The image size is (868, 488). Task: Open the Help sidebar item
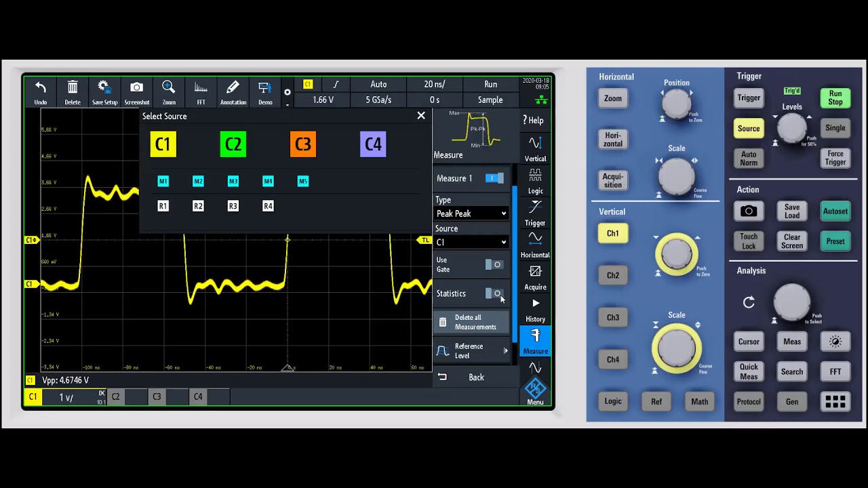tap(535, 120)
